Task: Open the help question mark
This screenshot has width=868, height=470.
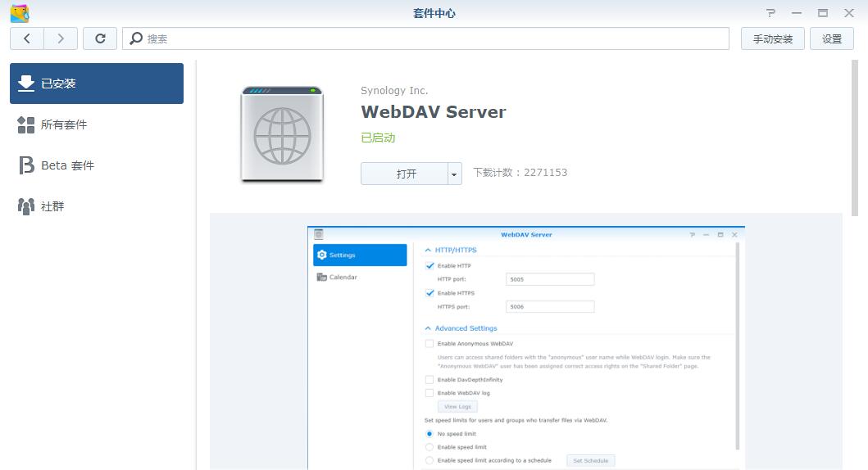Action: pos(770,13)
